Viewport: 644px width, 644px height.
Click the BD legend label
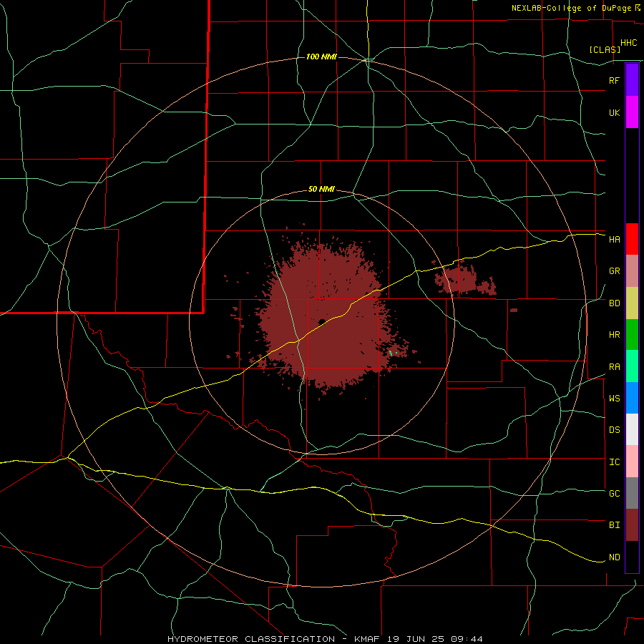[614, 303]
